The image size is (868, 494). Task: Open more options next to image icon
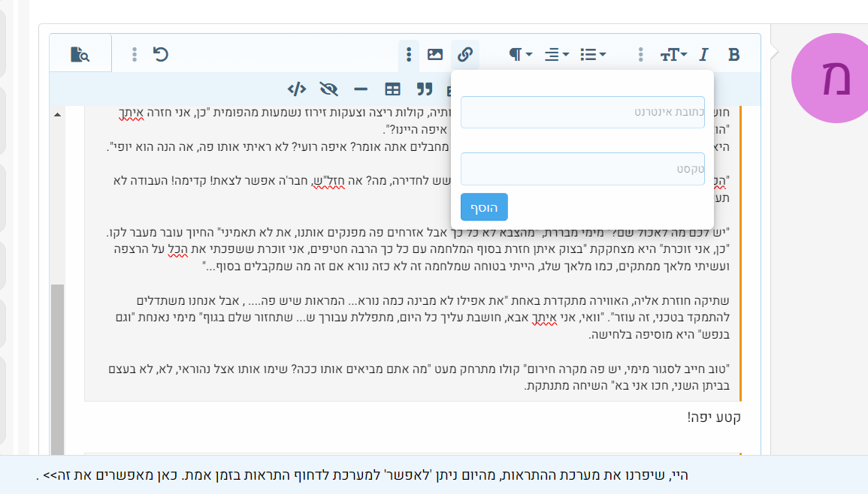tap(409, 54)
